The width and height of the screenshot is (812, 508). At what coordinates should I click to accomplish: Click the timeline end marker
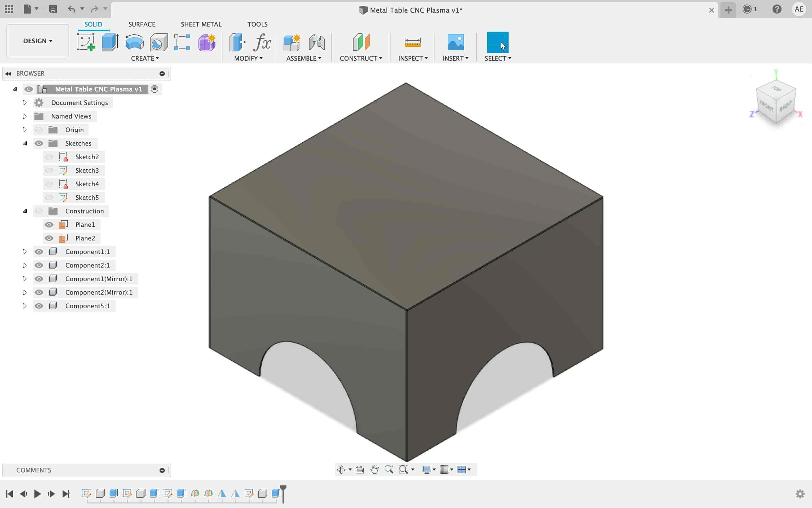coord(283,493)
